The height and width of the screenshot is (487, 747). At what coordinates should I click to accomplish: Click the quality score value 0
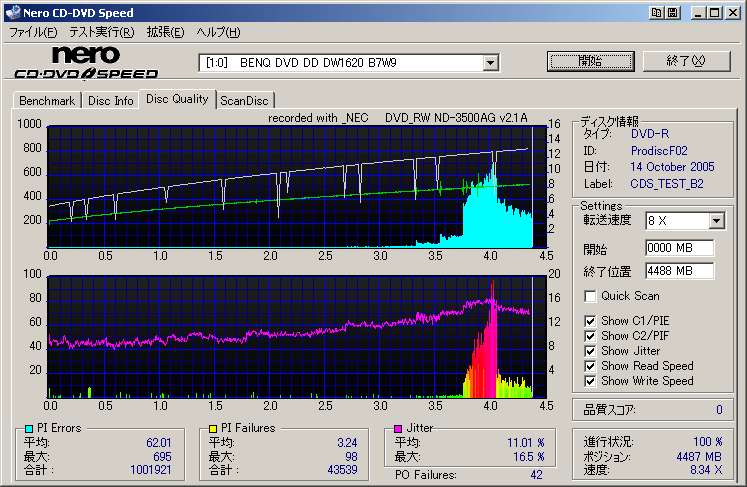[719, 410]
